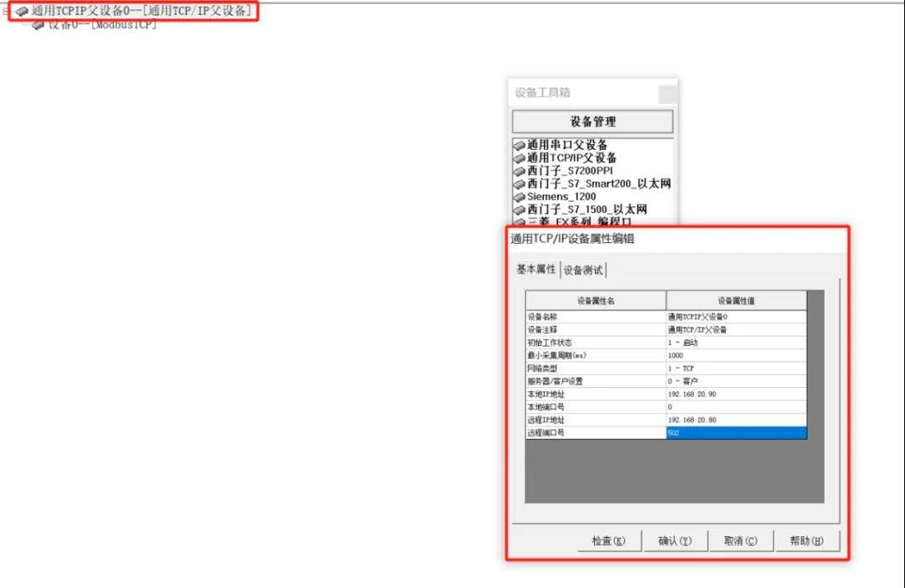The height and width of the screenshot is (588, 905).
Task: Collapse the 通用TCPIP父设备0 tree node
Action: pos(6,12)
